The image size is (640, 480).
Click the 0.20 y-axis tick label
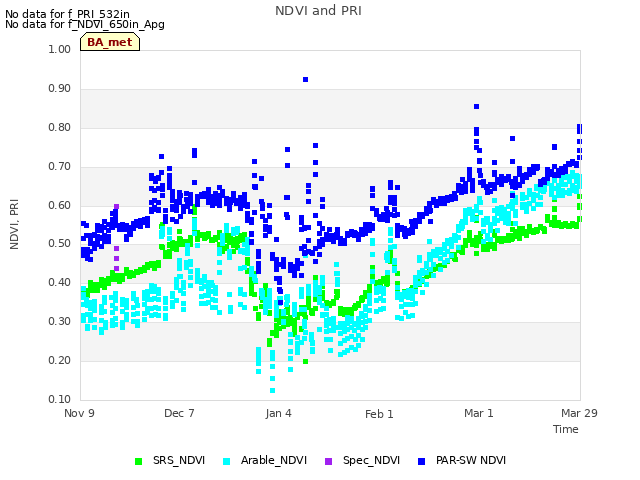(60, 360)
